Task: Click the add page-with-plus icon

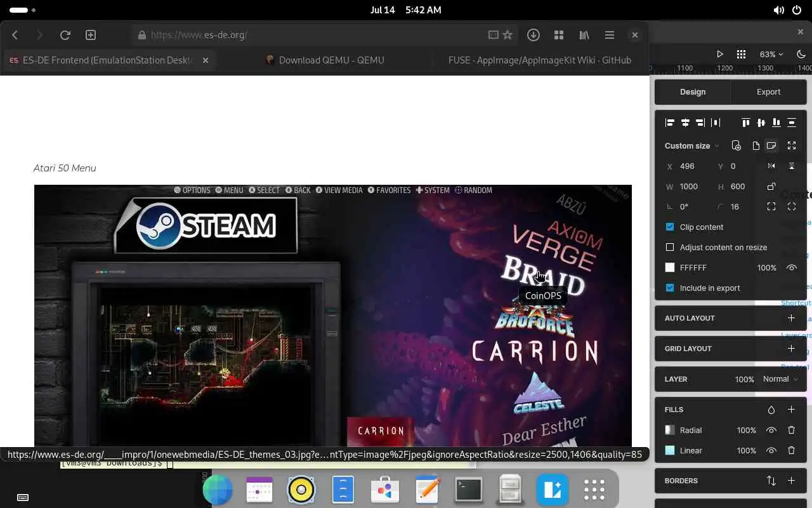Action: coord(736,145)
